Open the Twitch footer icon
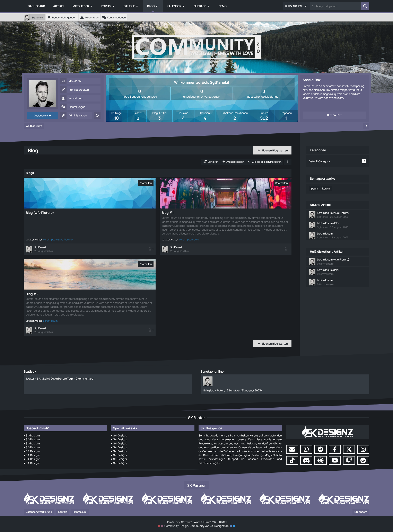 click(349, 460)
